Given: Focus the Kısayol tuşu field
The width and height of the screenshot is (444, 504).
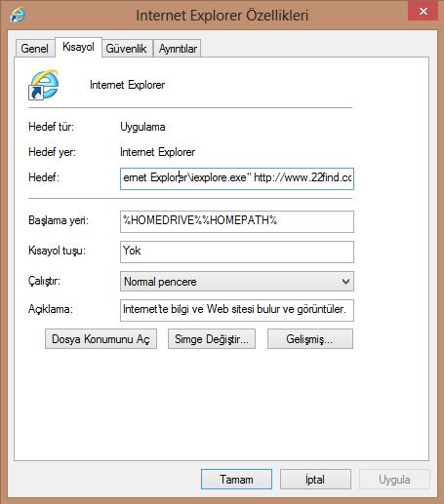Looking at the screenshot, I should click(x=237, y=252).
